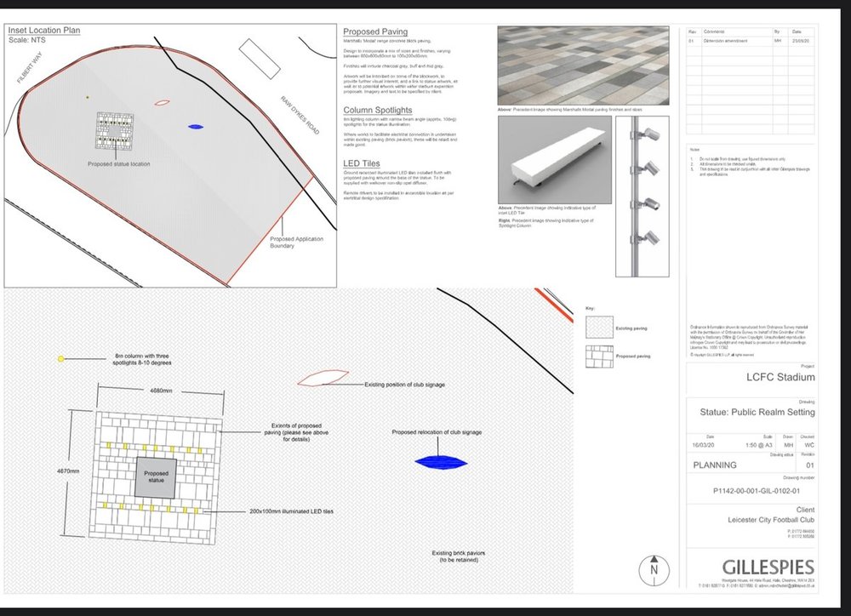
Task: Click the 'Proposed Application Boundary' label
Action: pyautogui.click(x=296, y=242)
